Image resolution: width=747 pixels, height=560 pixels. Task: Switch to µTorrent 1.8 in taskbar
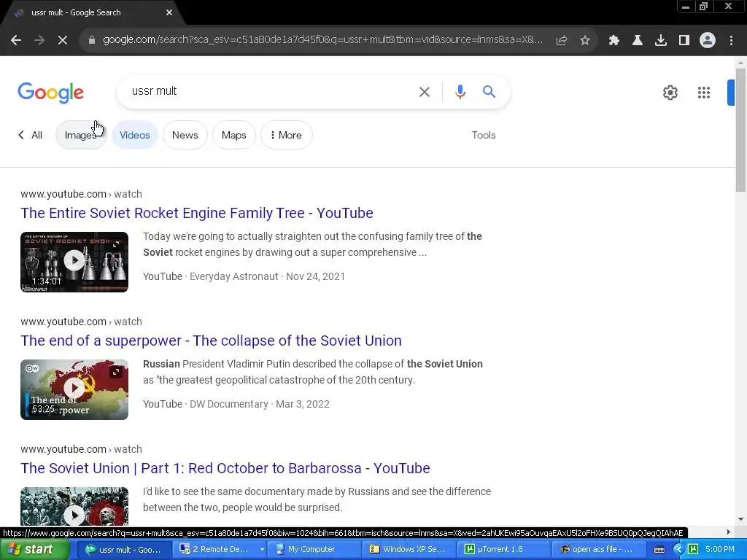point(503,550)
